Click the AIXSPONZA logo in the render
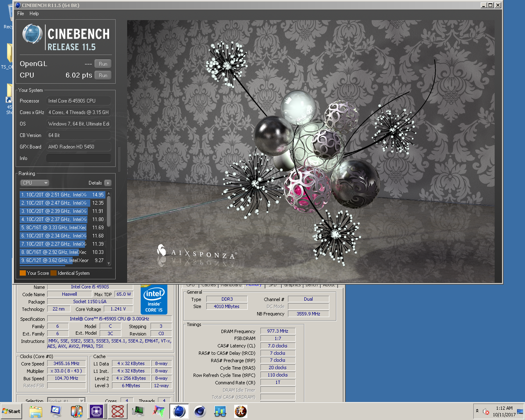This screenshot has width=525, height=420. coord(196,252)
